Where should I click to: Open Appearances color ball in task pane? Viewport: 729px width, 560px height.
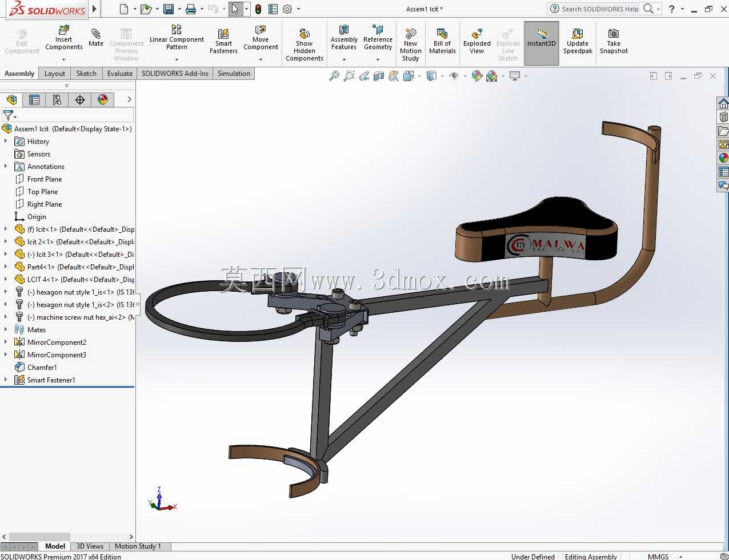click(723, 158)
